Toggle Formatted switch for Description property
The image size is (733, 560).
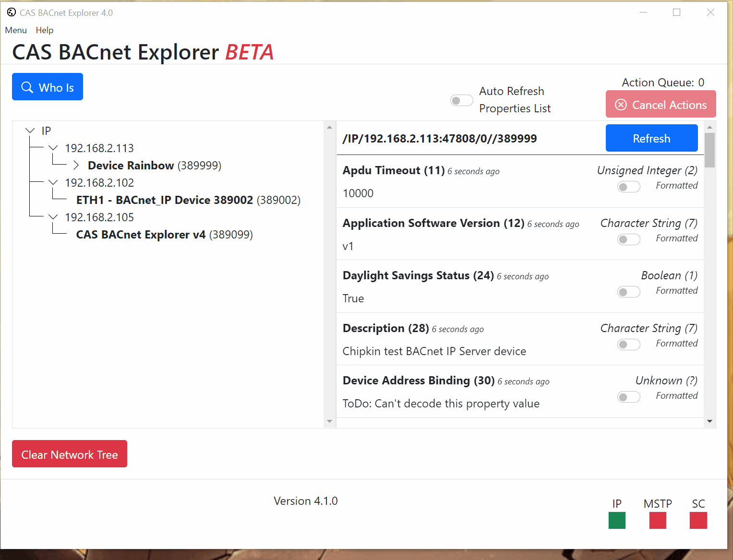tap(629, 345)
